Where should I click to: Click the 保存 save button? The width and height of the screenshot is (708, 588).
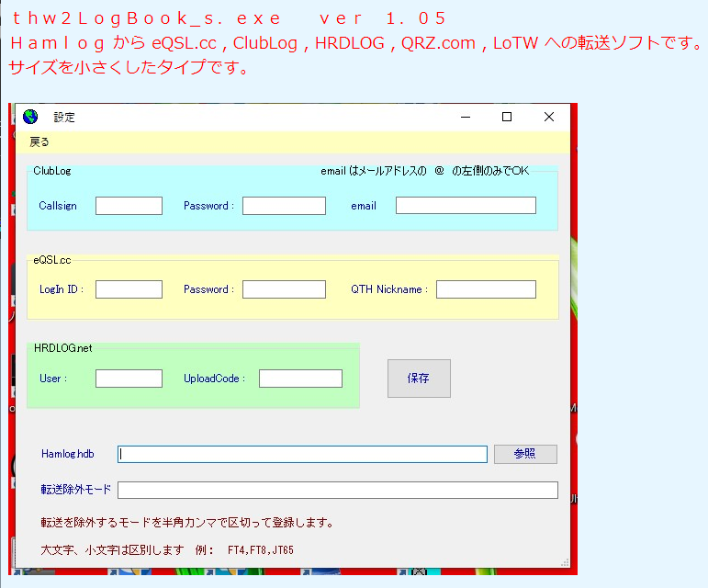point(419,379)
